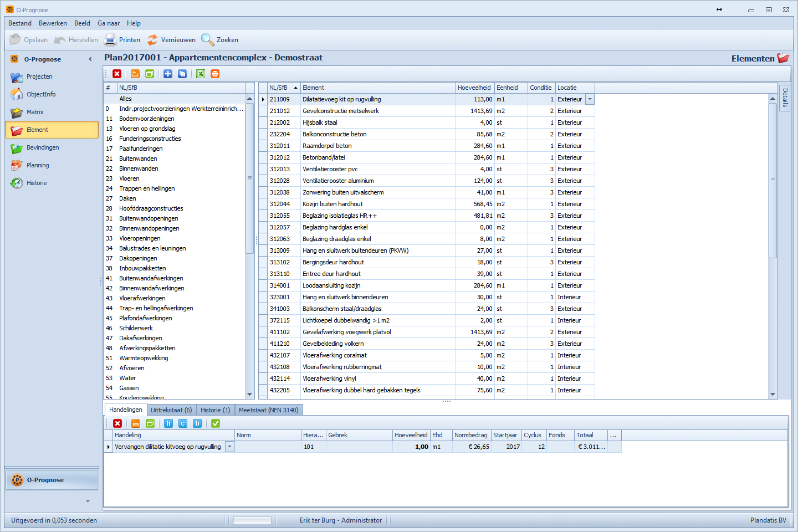Collapse the O-Prognose navigation pane

tap(90, 59)
